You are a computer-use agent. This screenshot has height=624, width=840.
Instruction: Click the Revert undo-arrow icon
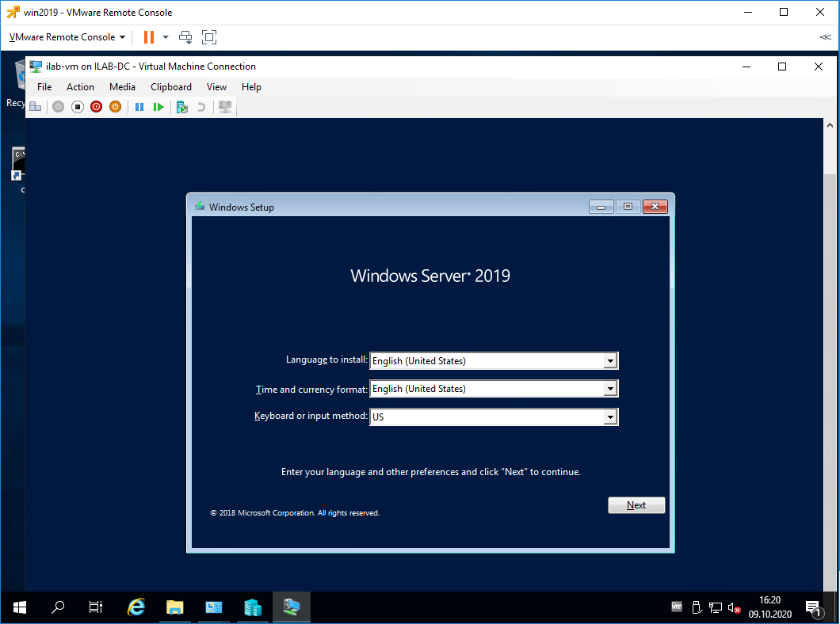[x=201, y=106]
